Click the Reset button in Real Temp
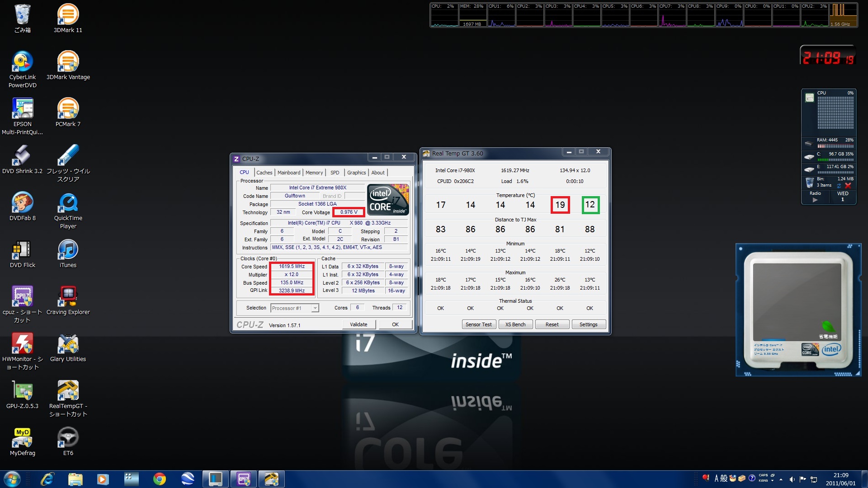This screenshot has width=868, height=488. click(552, 324)
